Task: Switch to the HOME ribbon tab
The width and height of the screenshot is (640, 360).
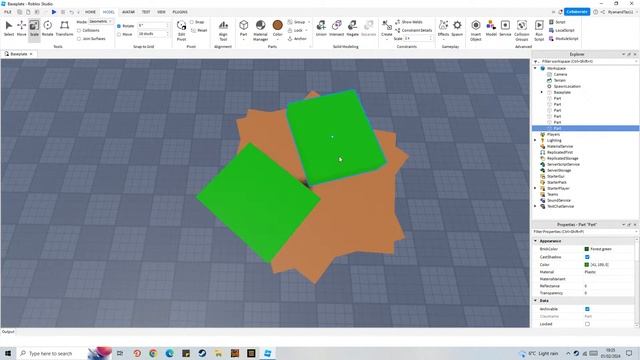Action: click(x=90, y=12)
